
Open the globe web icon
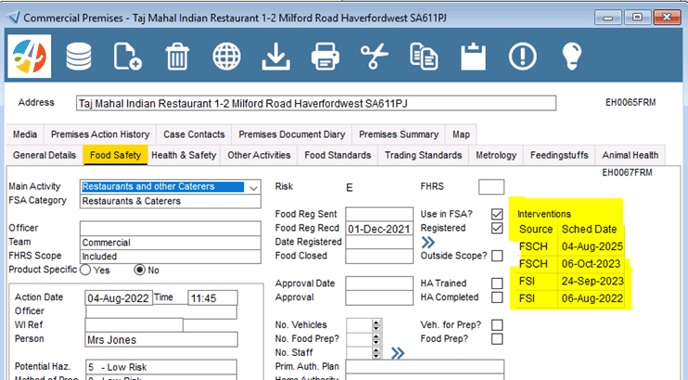pos(226,57)
